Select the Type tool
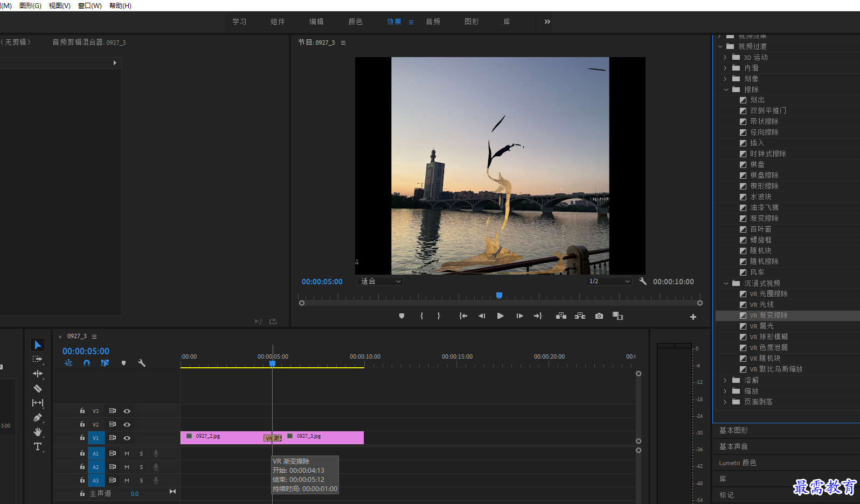 (x=38, y=446)
